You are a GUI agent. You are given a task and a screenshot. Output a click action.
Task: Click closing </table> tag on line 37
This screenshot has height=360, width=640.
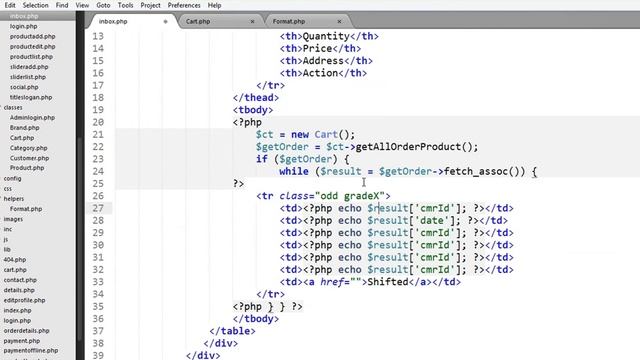[232, 331]
